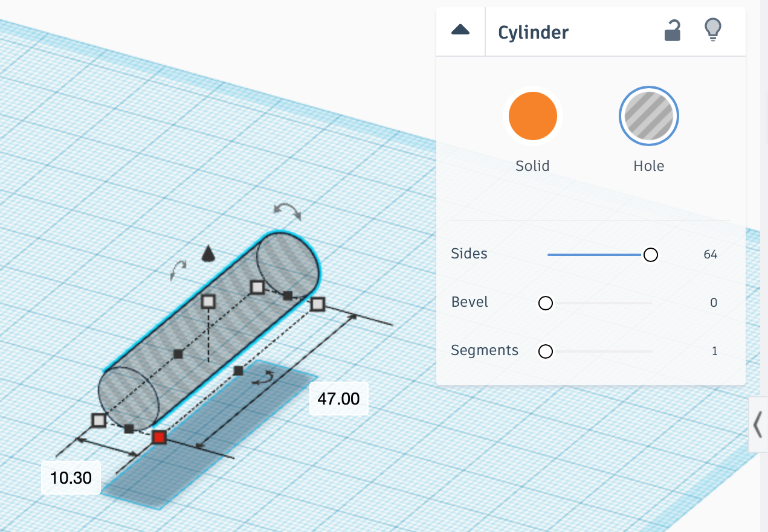Click the Segments slider handle
This screenshot has height=532, width=768.
click(546, 351)
